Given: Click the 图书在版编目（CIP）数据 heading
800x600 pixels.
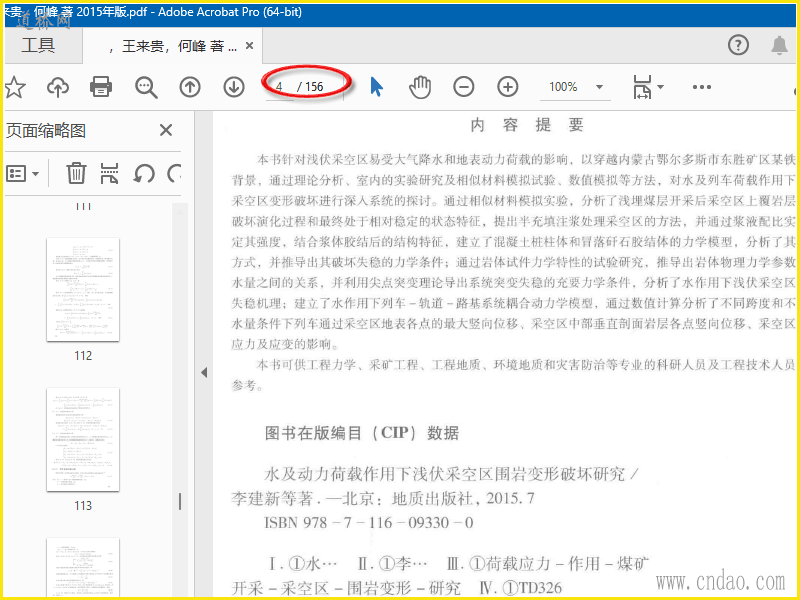Looking at the screenshot, I should pos(362,433).
